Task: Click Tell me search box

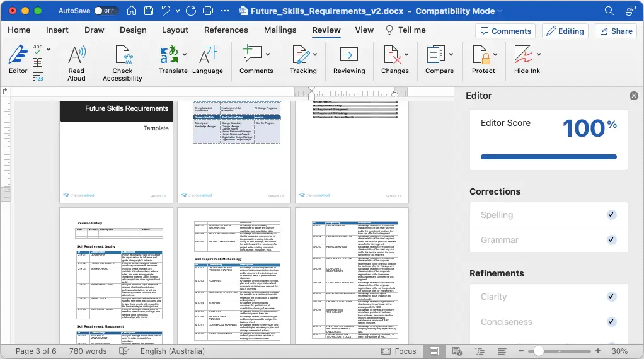Action: pyautogui.click(x=406, y=30)
